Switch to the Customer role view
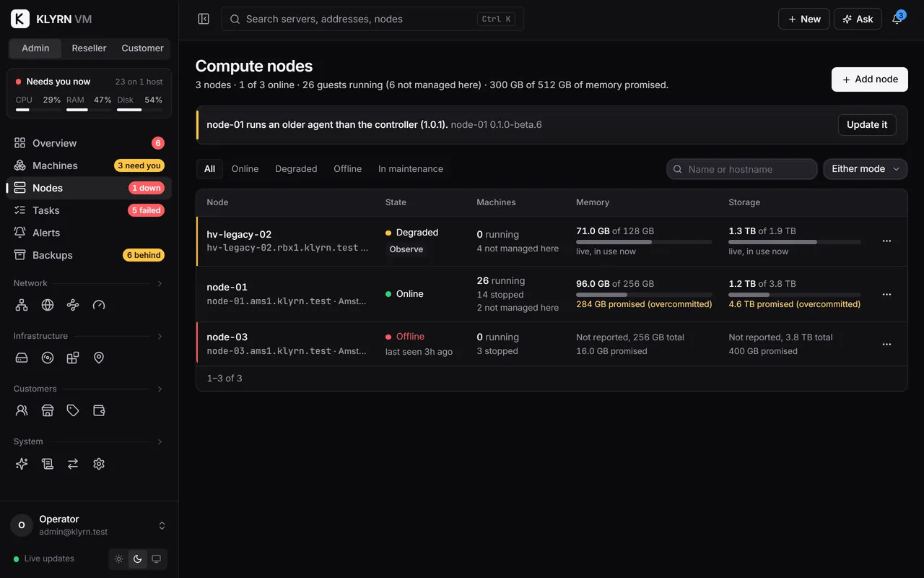 click(142, 48)
